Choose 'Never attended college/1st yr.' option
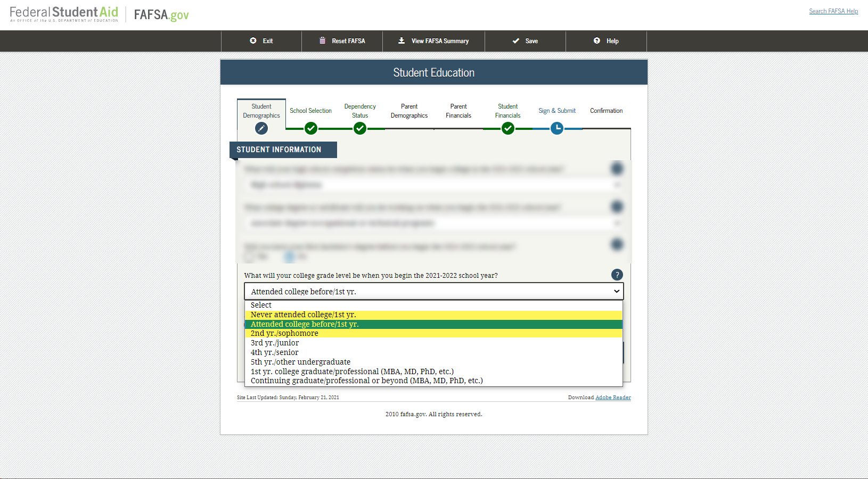 [x=433, y=315]
